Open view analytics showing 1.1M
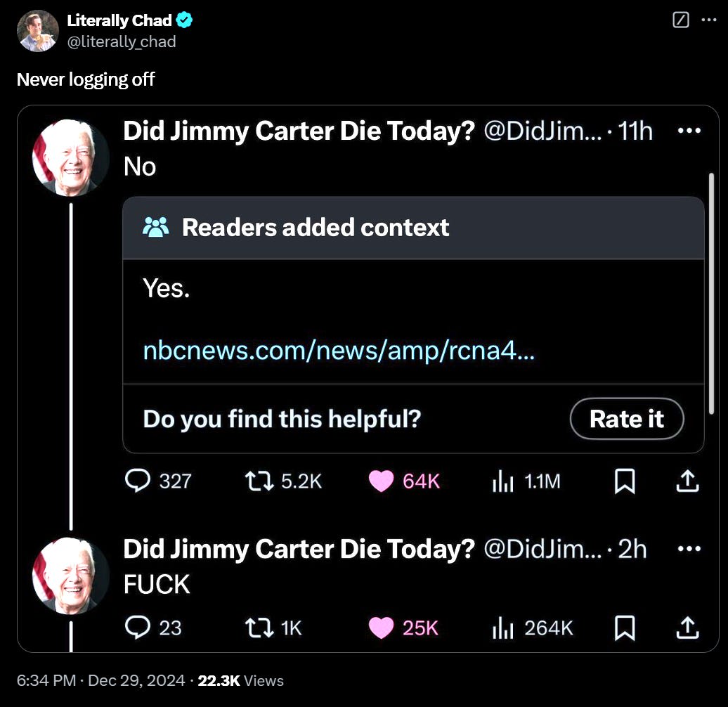The image size is (728, 707). pos(502,481)
